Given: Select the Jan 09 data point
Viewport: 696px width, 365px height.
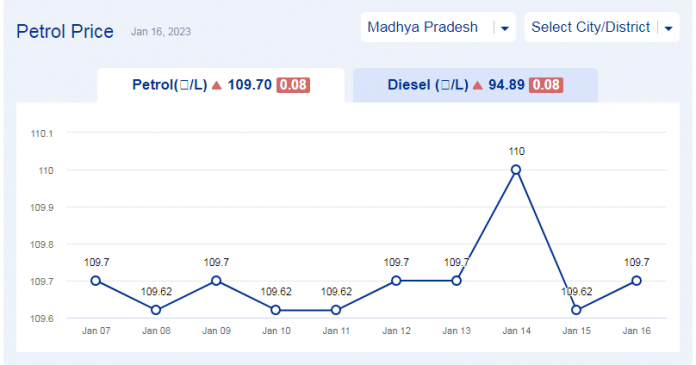Looking at the screenshot, I should (x=216, y=281).
